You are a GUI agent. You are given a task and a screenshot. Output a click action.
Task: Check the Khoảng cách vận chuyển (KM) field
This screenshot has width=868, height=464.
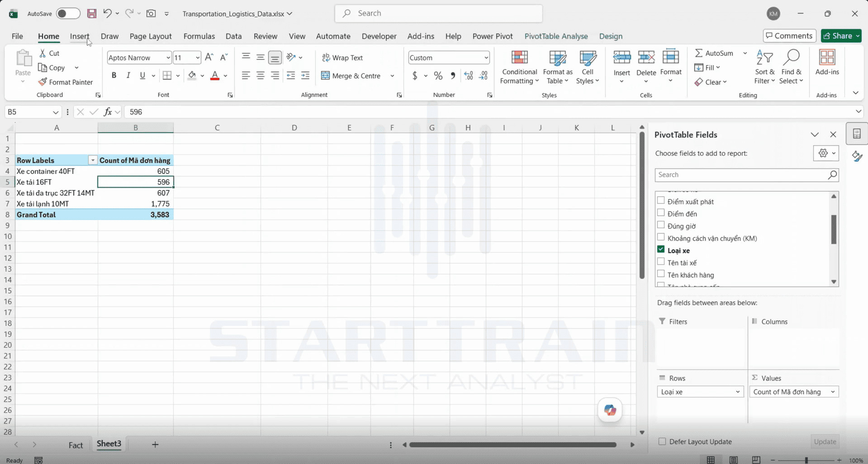[x=661, y=237]
